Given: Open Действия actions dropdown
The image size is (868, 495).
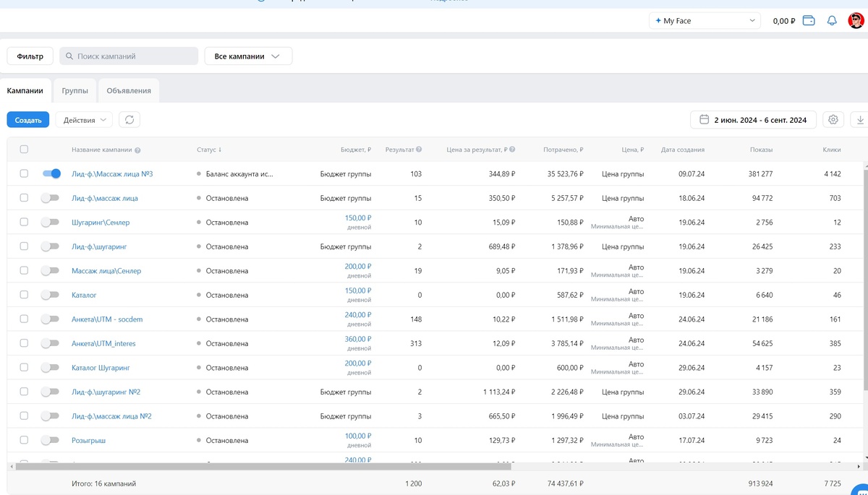Looking at the screenshot, I should [84, 120].
